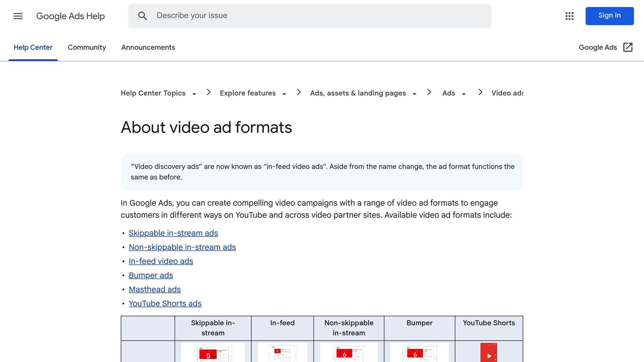Expand the Help Center Topics dropdown
The width and height of the screenshot is (644, 362).
click(x=194, y=94)
